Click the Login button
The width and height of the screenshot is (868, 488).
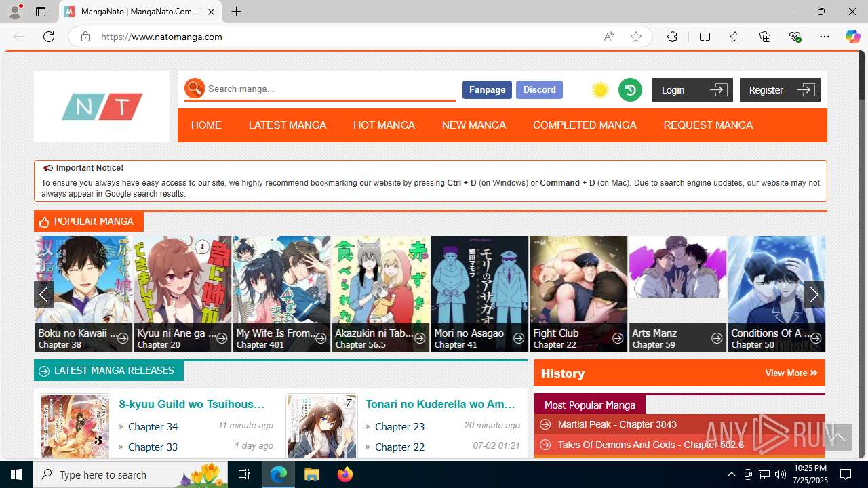(x=692, y=90)
